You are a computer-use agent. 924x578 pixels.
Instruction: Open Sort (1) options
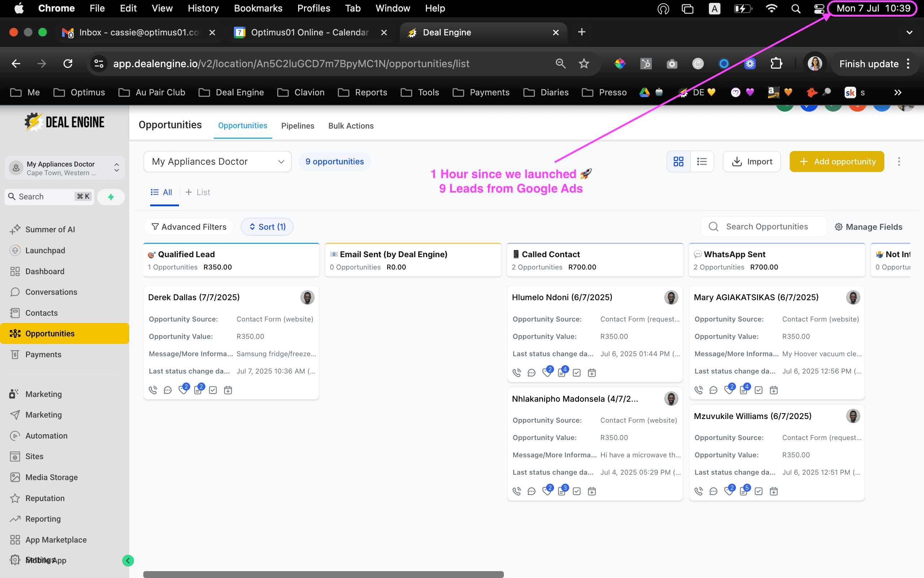(x=267, y=227)
